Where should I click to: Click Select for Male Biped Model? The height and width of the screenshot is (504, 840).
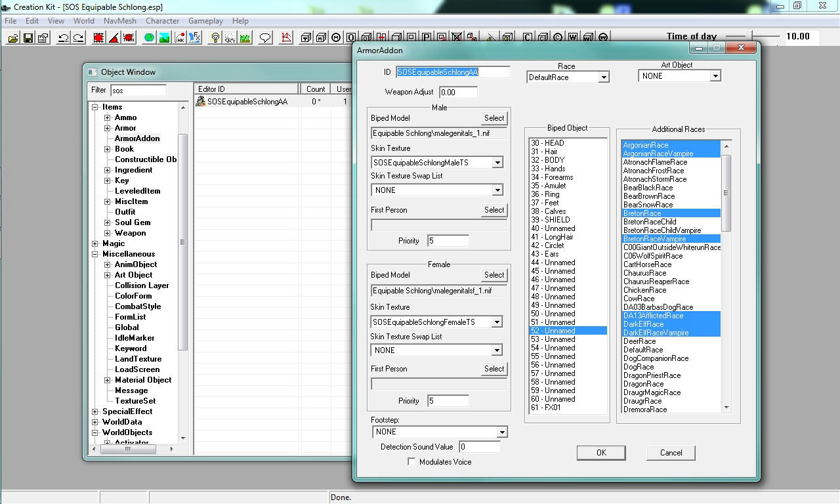[x=494, y=118]
